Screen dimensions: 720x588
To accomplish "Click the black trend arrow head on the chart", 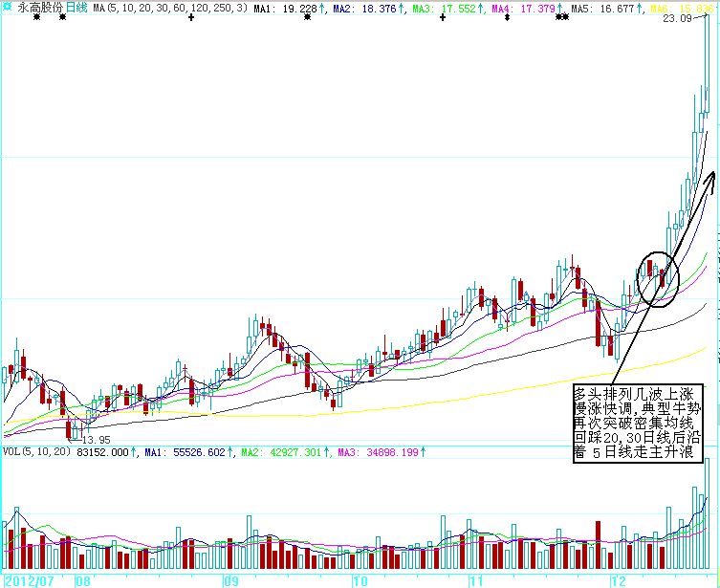I will pyautogui.click(x=709, y=175).
